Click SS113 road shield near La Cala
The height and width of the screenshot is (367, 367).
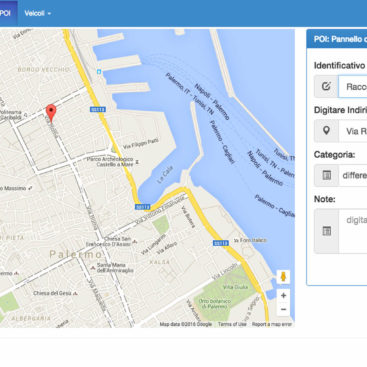pos(143,207)
